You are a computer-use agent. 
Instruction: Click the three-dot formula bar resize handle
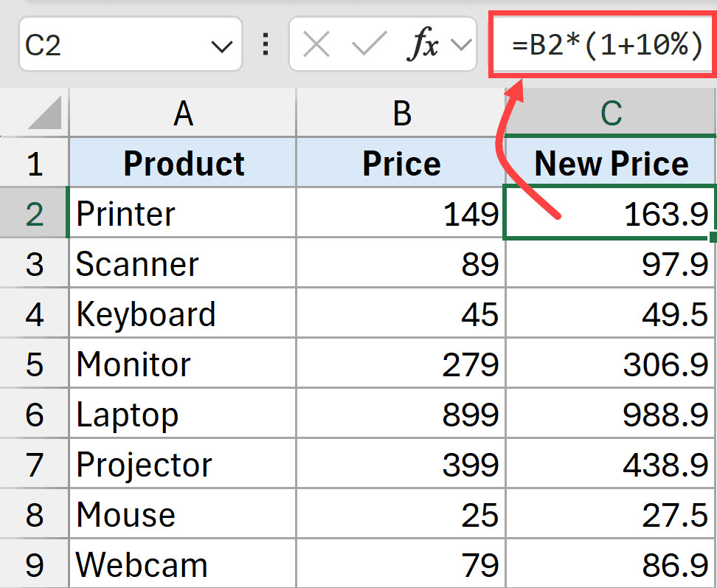266,46
